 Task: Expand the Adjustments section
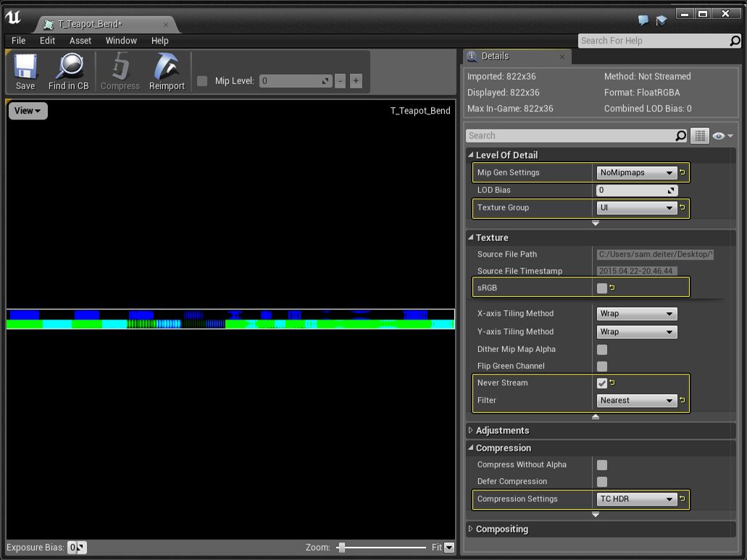[501, 430]
